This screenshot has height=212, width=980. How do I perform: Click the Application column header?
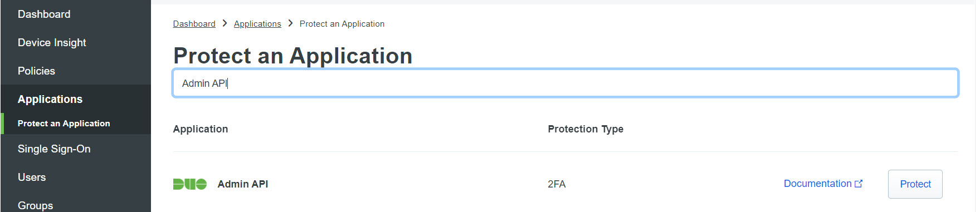(x=201, y=129)
